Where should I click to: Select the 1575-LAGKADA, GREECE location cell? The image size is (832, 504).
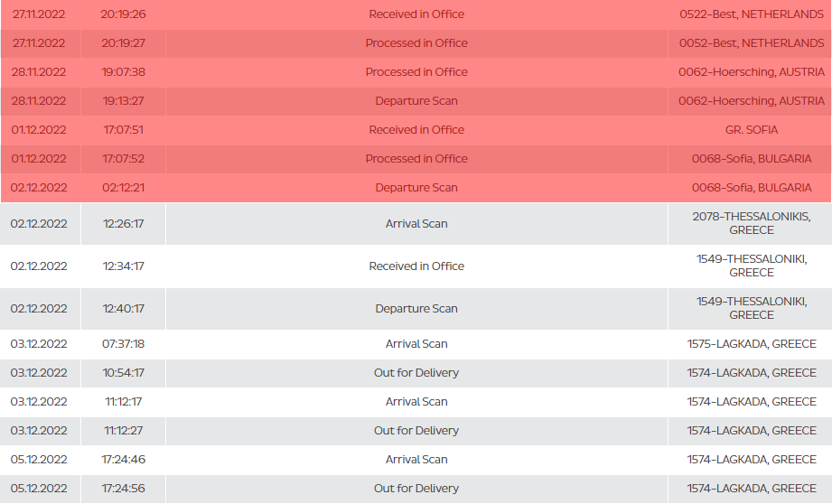(x=752, y=344)
